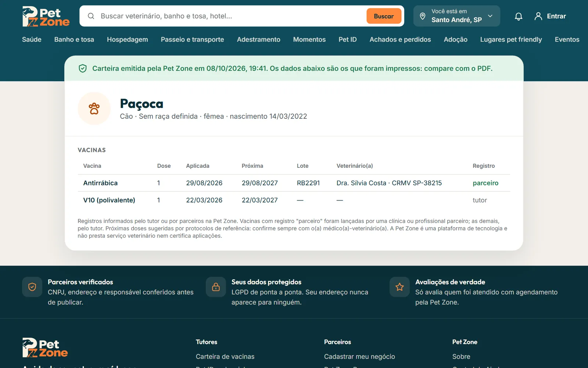This screenshot has width=588, height=368.
Task: Click the Vacina column header
Action: click(x=92, y=166)
